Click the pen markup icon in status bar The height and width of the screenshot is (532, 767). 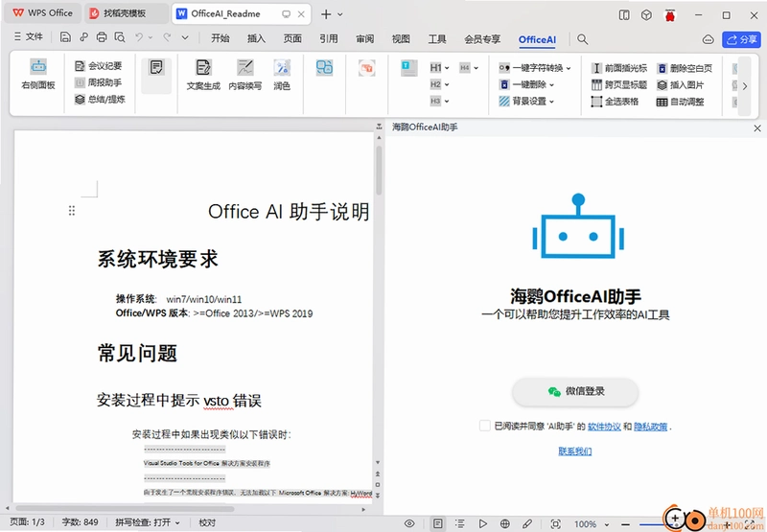[x=527, y=523]
